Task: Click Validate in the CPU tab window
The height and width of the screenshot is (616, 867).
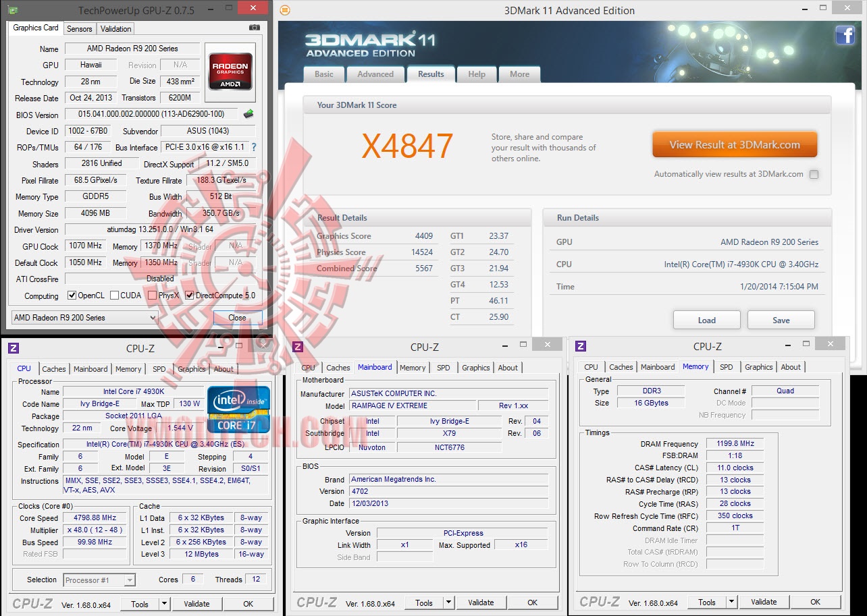Action: 196,604
